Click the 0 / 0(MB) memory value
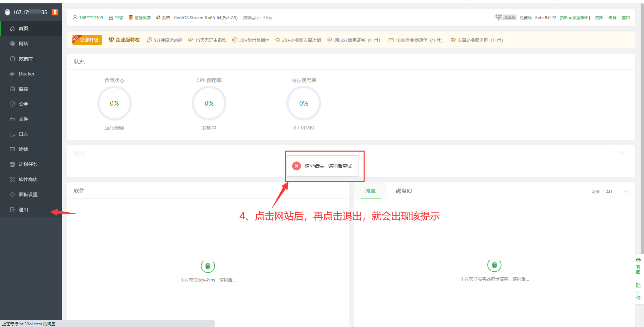 pos(304,128)
